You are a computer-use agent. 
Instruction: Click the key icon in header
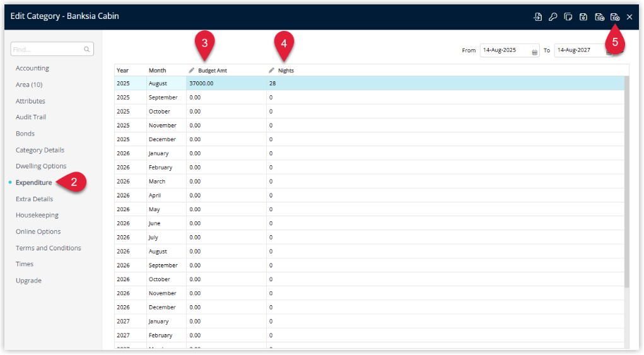(x=553, y=17)
